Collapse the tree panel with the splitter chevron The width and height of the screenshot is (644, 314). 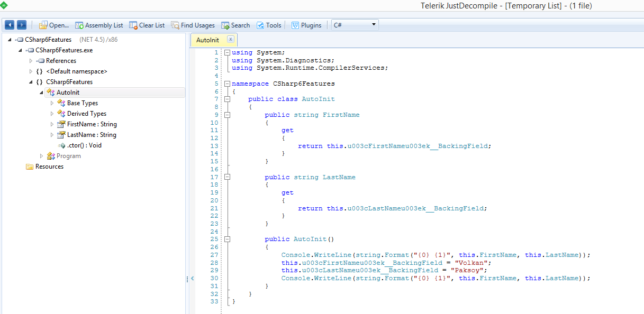point(192,278)
